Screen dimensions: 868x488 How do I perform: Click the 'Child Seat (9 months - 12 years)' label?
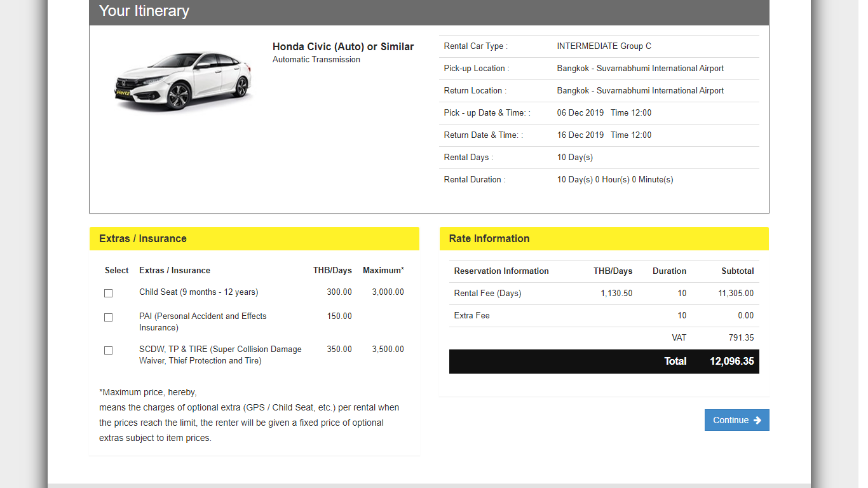coord(199,292)
